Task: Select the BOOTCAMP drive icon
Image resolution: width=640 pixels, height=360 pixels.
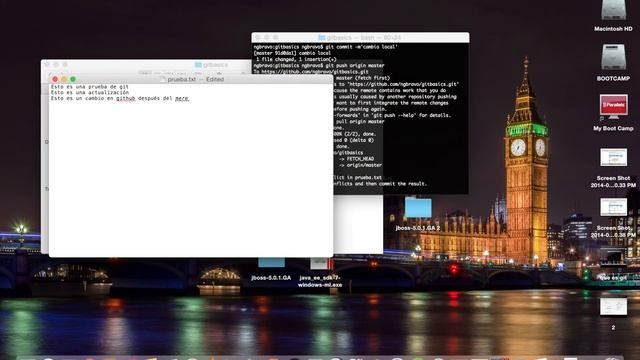Action: (613, 57)
